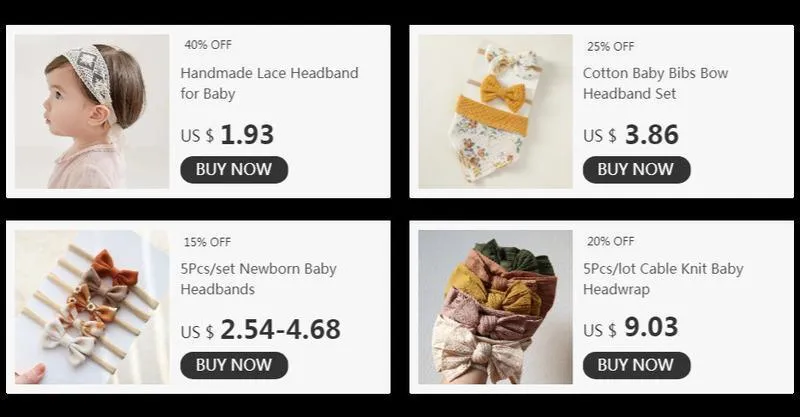Click the US $ 1.93 price
Viewport: 800px width, 417px height.
click(227, 135)
